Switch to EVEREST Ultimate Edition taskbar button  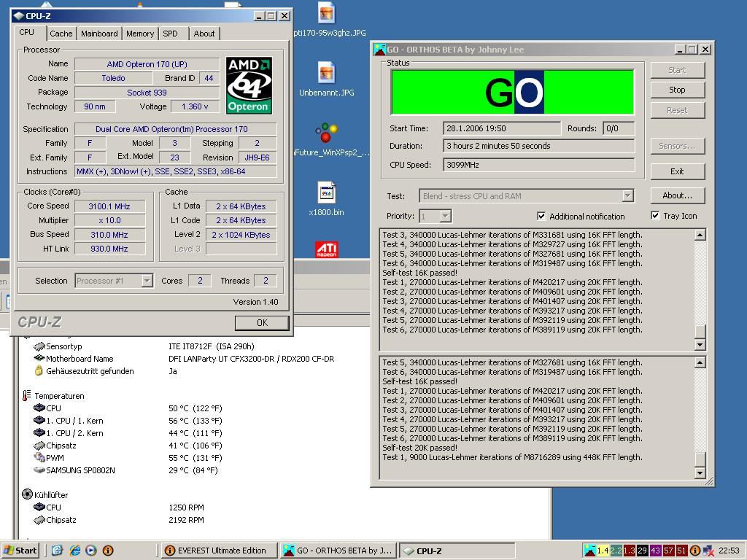pyautogui.click(x=219, y=551)
